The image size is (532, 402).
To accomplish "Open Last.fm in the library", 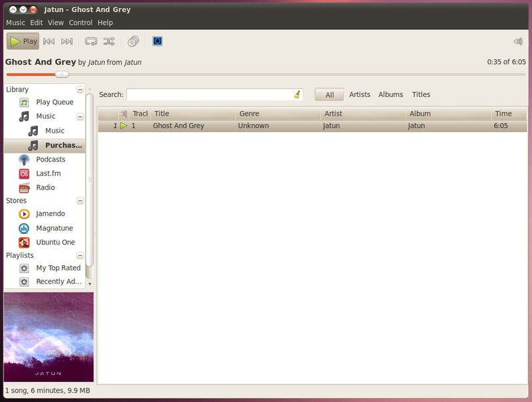I will pos(48,173).
